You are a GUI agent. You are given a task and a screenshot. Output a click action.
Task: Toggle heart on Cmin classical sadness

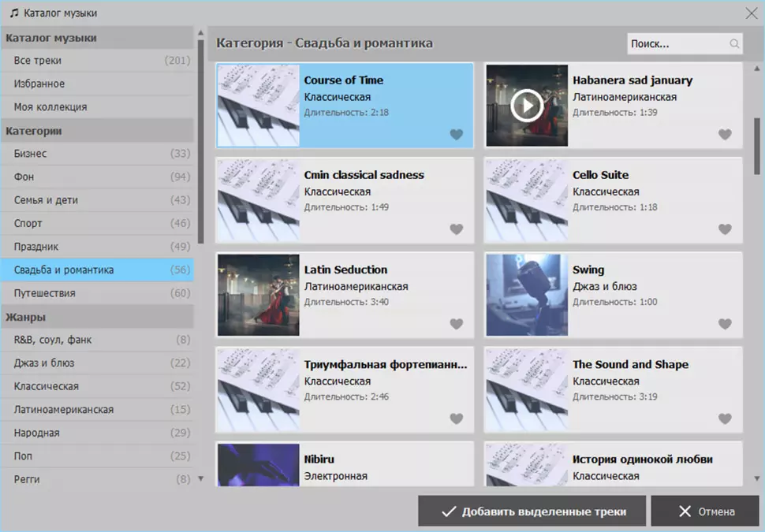pyautogui.click(x=456, y=229)
